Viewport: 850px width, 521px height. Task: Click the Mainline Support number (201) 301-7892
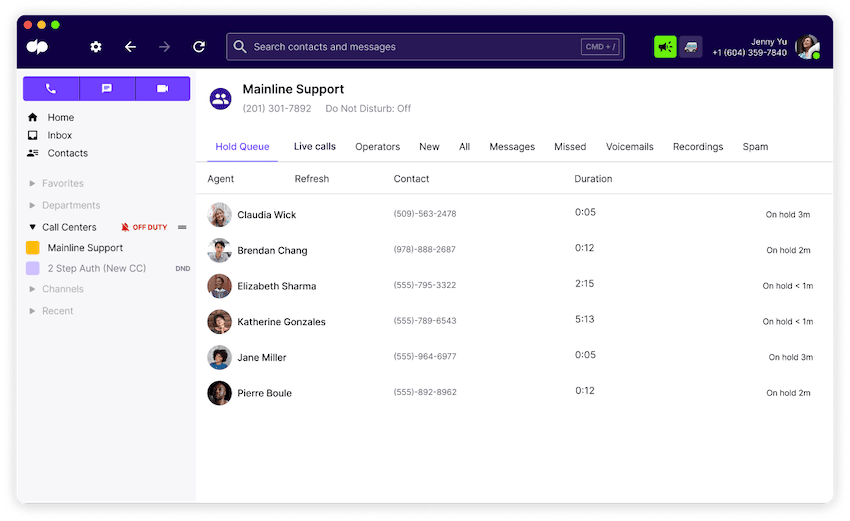(277, 108)
